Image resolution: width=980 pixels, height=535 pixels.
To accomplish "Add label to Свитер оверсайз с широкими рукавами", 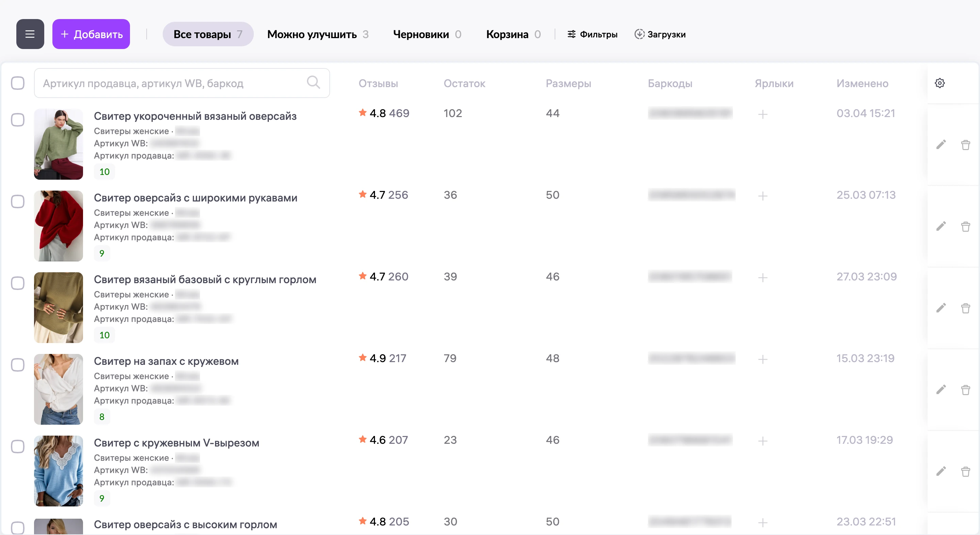I will point(763,196).
